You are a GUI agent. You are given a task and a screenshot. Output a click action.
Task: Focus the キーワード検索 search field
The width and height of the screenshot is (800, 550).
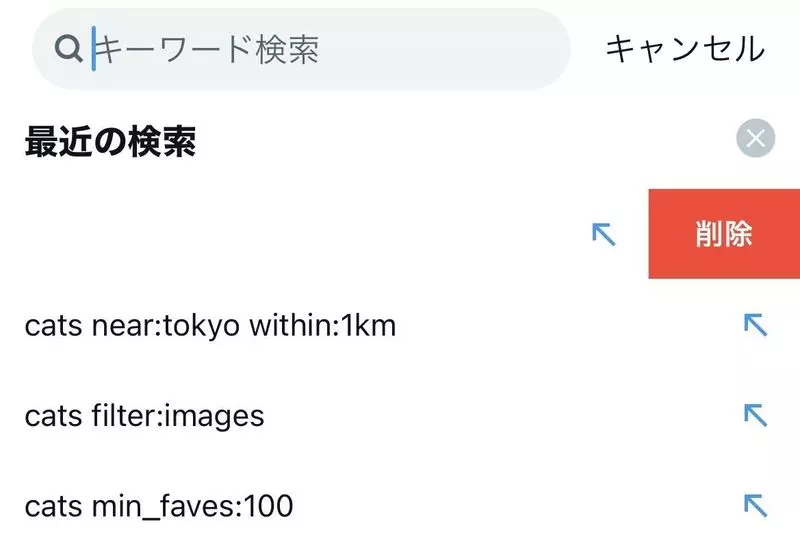[x=300, y=49]
